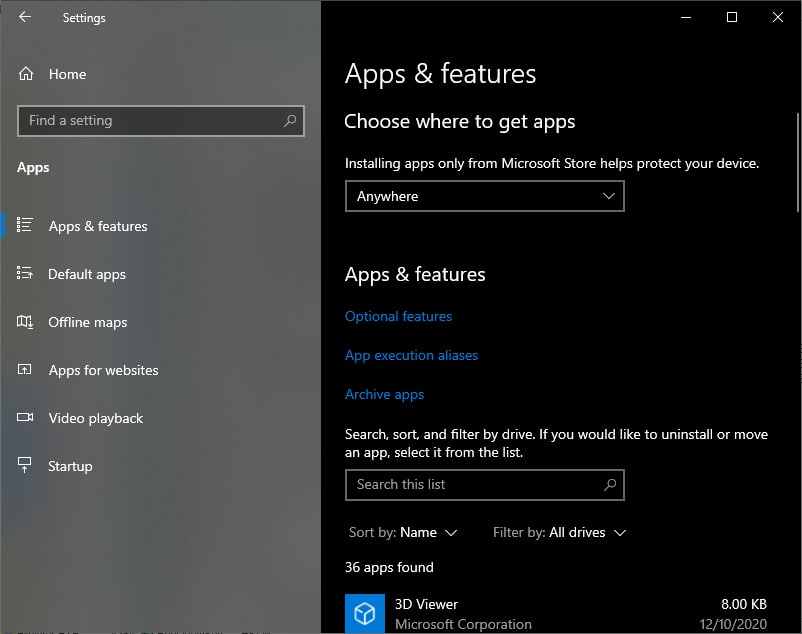This screenshot has height=634, width=802.
Task: Click the Apps for websites icon
Action: coord(25,370)
